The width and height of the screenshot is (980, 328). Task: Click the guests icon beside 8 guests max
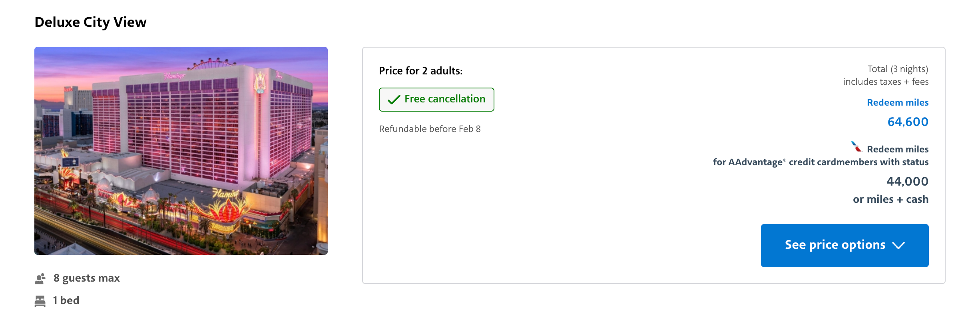[x=40, y=278]
